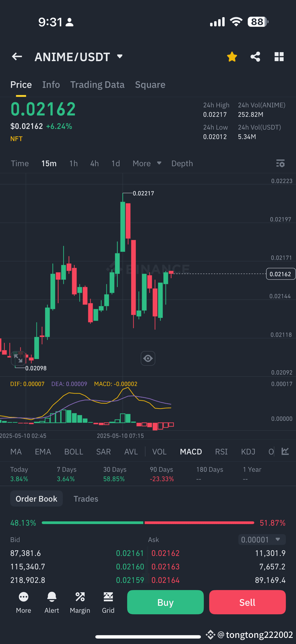296x644 pixels.
Task: Select the 1d chart interval
Action: click(115, 164)
